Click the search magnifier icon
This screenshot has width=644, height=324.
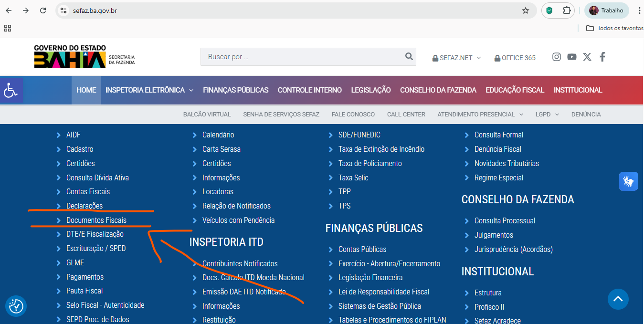click(x=409, y=56)
